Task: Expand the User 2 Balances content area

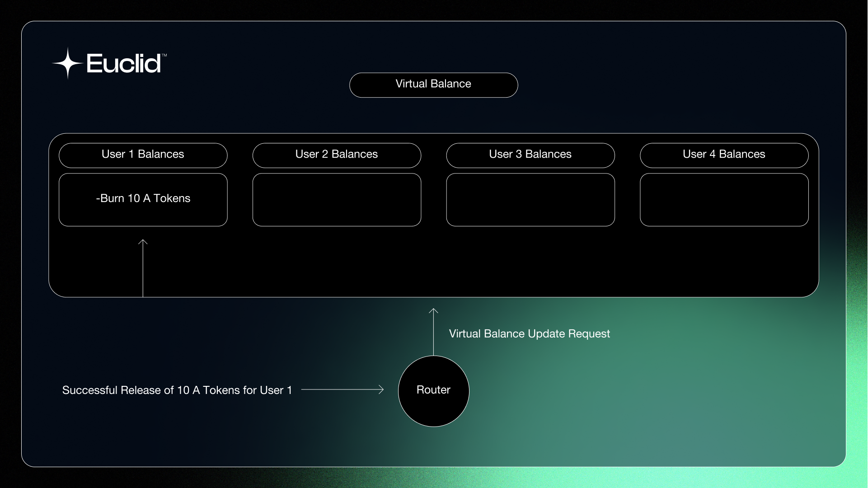Action: point(336,199)
